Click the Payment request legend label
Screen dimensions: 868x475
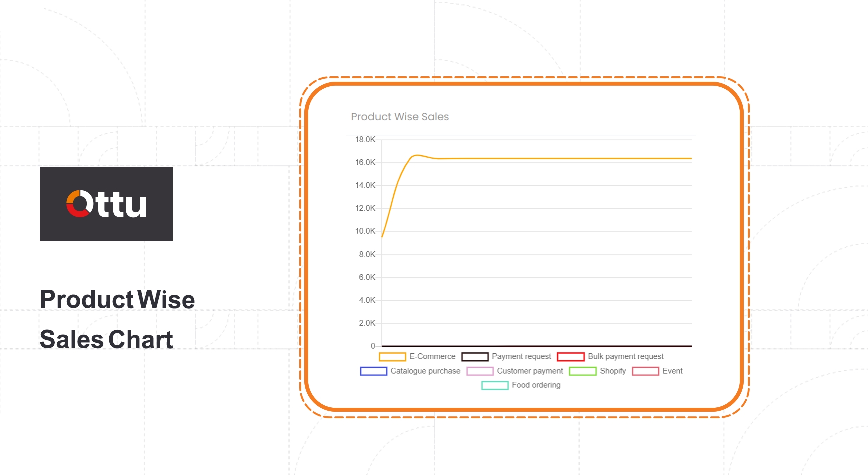(x=521, y=356)
